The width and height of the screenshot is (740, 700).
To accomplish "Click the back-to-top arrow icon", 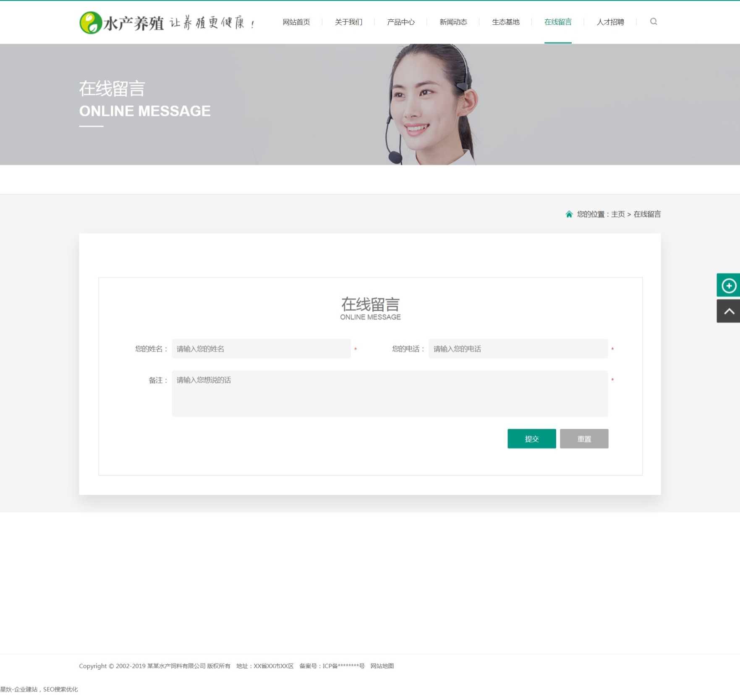I will (x=729, y=311).
